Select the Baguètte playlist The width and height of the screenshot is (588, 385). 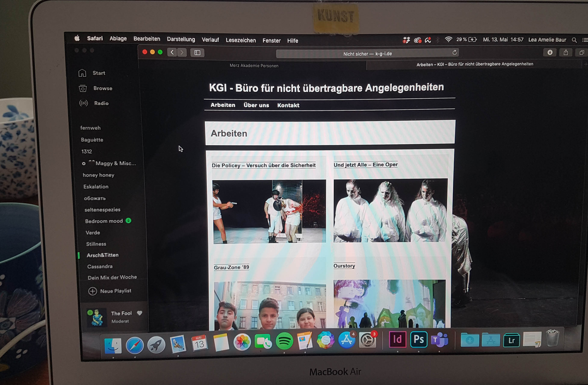point(92,140)
